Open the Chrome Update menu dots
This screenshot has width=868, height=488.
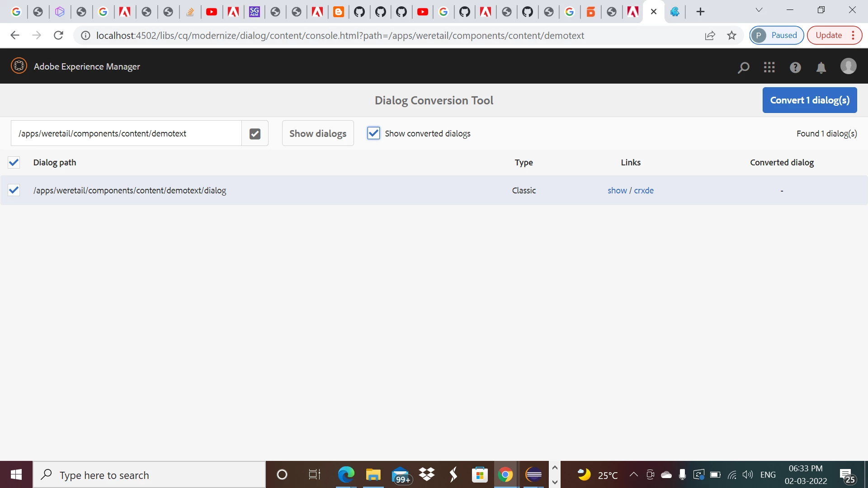tap(853, 35)
